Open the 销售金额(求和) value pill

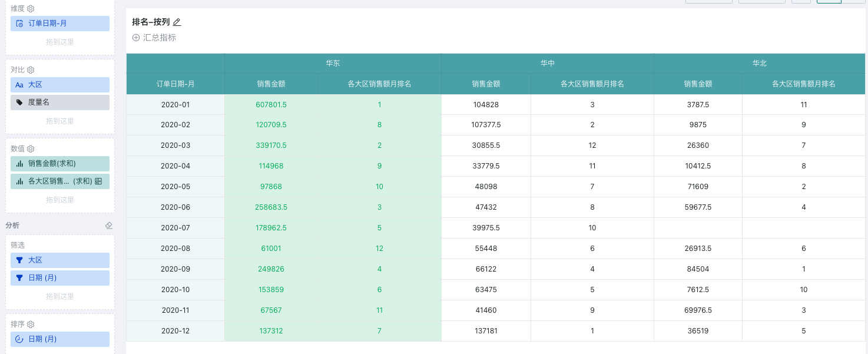click(x=60, y=164)
